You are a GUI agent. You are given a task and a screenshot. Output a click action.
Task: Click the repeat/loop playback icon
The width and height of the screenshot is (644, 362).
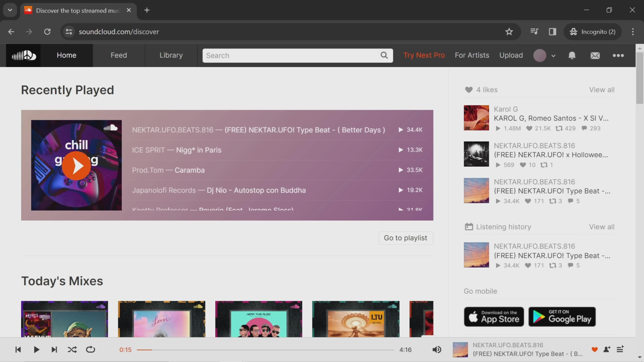pyautogui.click(x=90, y=350)
